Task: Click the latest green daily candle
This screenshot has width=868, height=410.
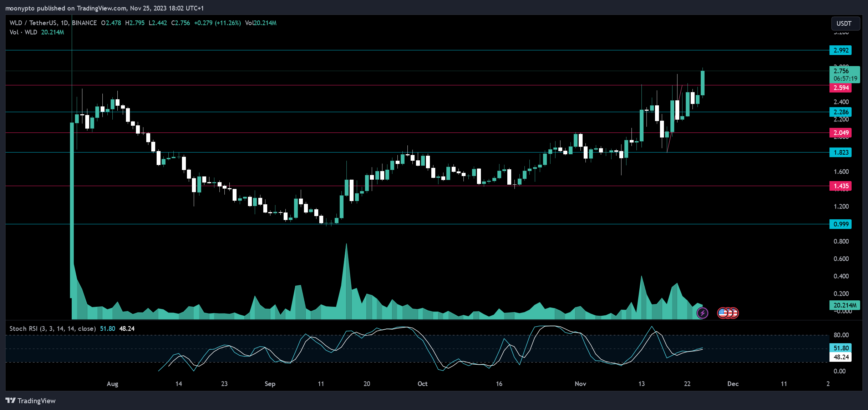Action: click(702, 83)
